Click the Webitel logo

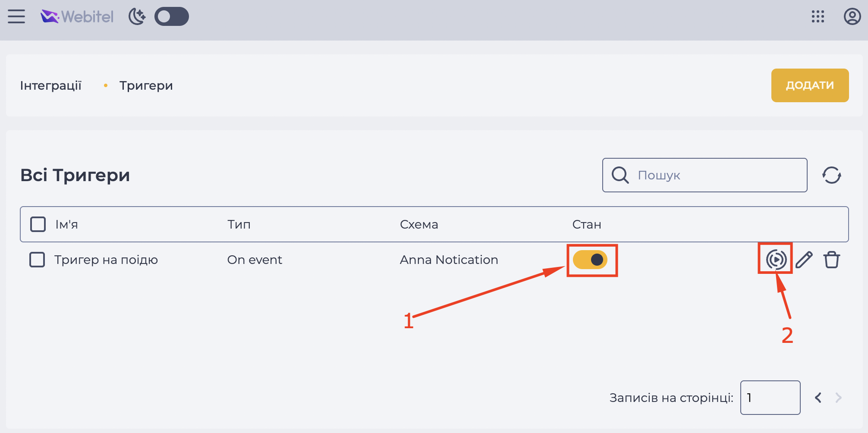click(77, 16)
